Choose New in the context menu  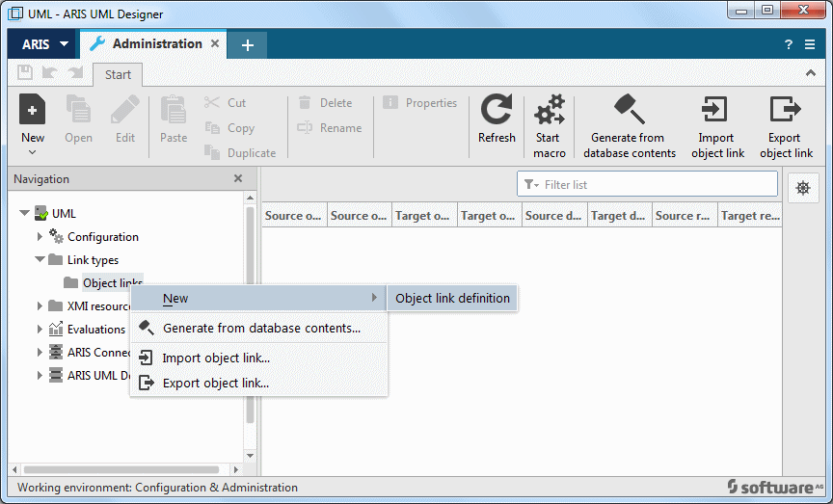coord(258,298)
